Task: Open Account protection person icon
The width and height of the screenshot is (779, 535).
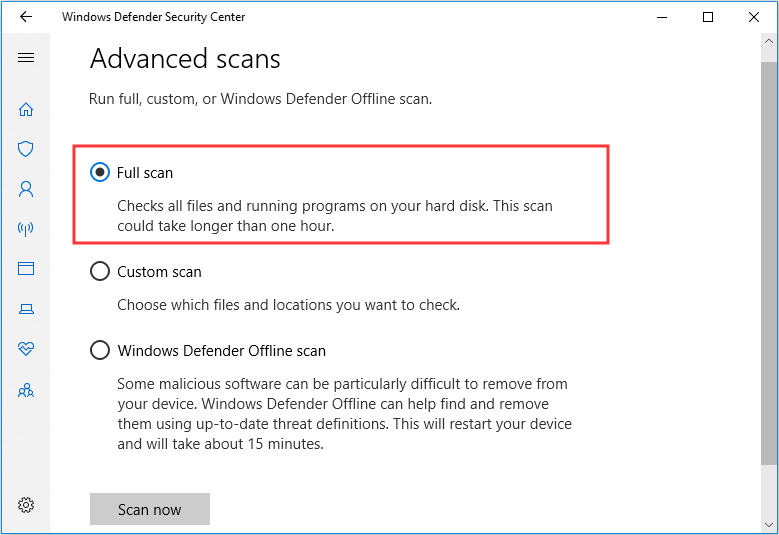Action: (26, 189)
